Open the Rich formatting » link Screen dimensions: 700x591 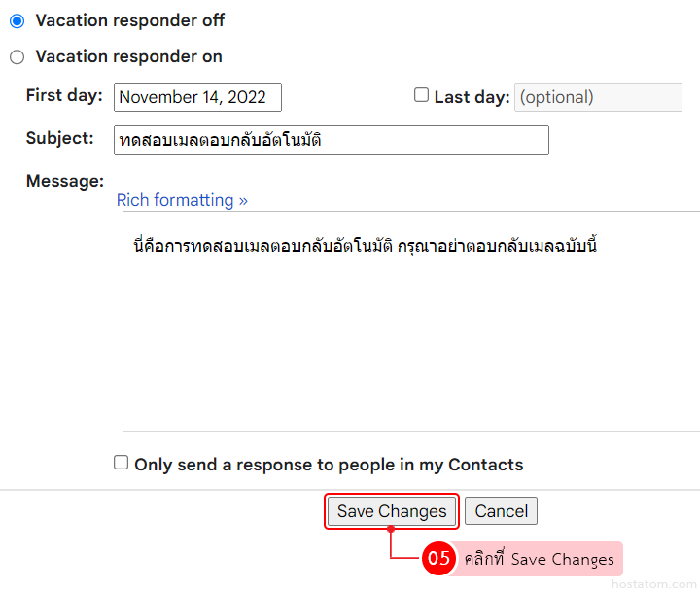(182, 200)
